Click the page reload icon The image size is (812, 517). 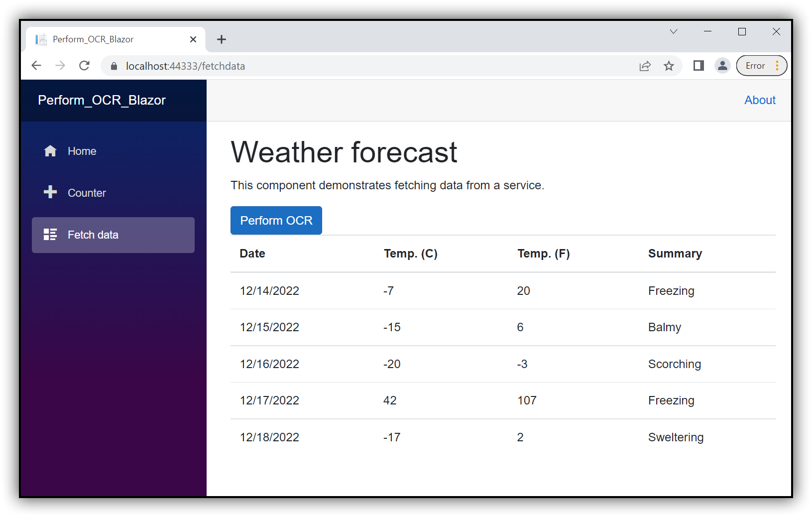[x=84, y=65]
